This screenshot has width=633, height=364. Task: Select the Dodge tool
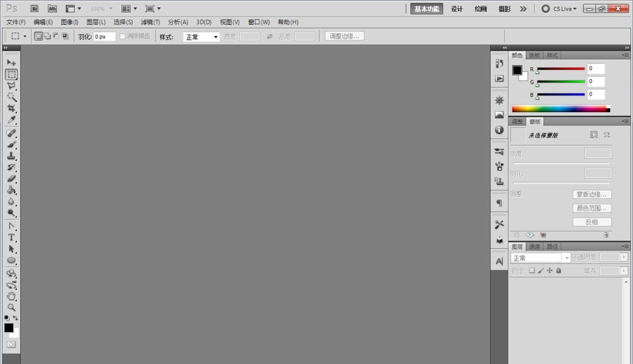point(11,213)
